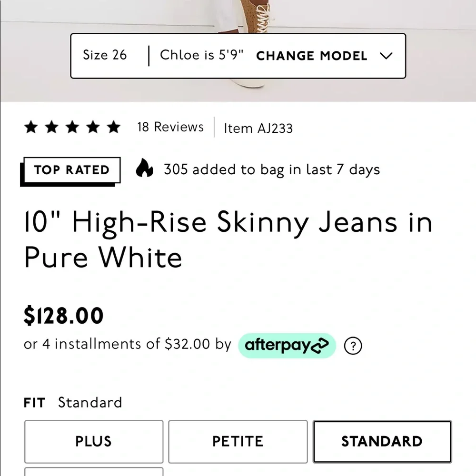Click the partially visible option below PLUS

click(x=93, y=473)
